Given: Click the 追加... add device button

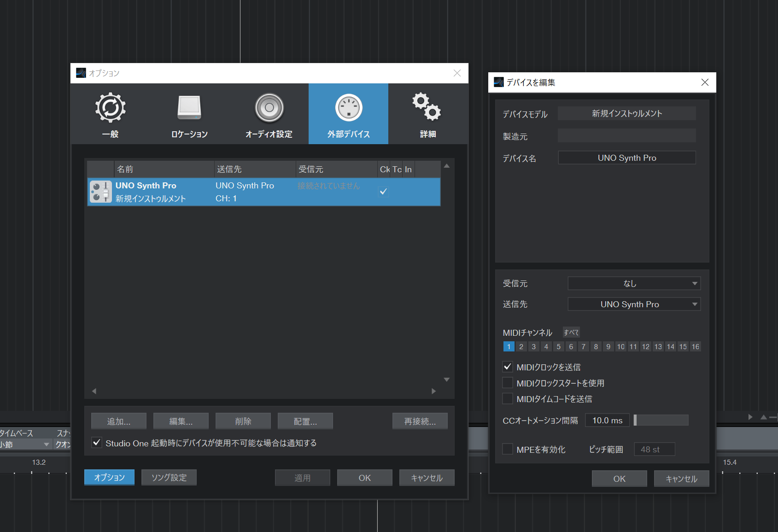Looking at the screenshot, I should [119, 421].
